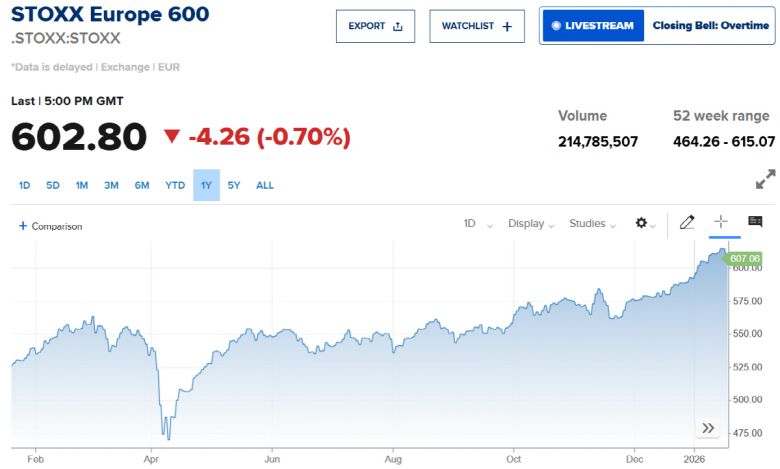
Task: Select the YTD time range
Action: click(175, 185)
